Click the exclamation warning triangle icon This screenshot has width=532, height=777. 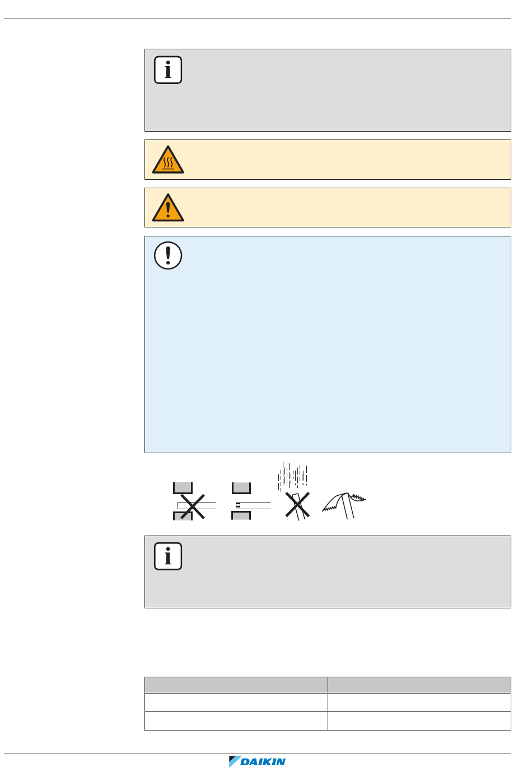(168, 208)
